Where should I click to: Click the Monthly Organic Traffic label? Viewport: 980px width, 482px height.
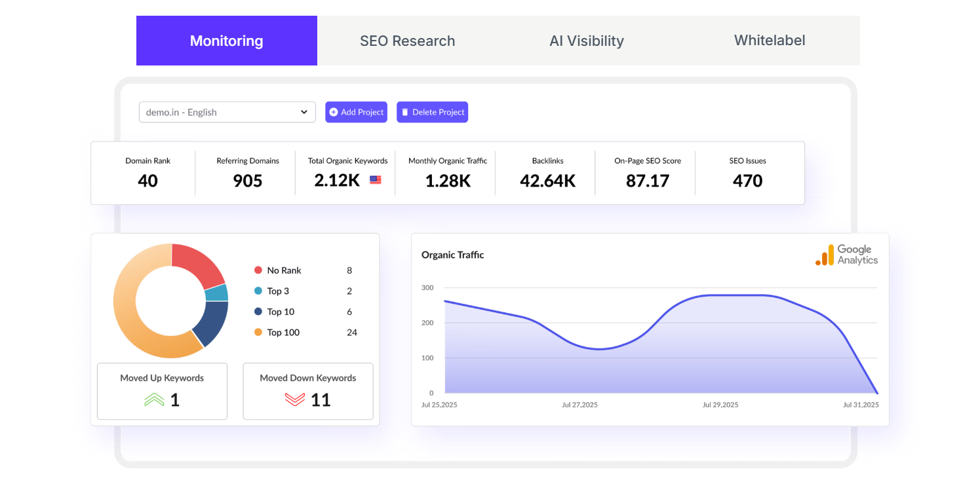pyautogui.click(x=448, y=160)
